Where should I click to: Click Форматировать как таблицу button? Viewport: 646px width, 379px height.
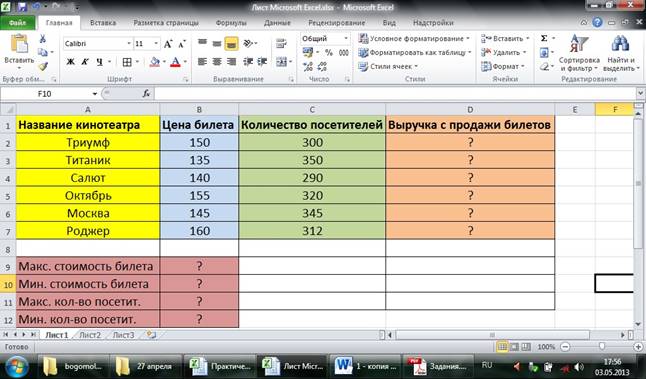tap(415, 52)
